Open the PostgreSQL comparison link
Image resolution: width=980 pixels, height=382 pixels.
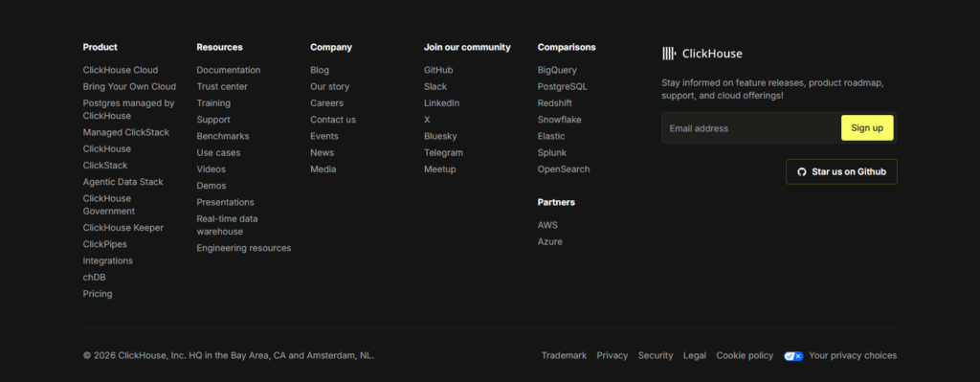[x=563, y=87]
